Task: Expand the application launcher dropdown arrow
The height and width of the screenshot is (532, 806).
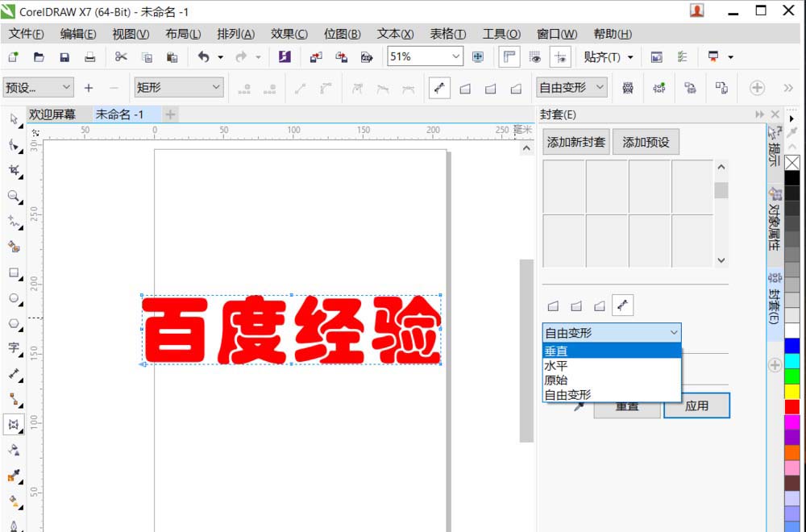Action: tap(730, 57)
